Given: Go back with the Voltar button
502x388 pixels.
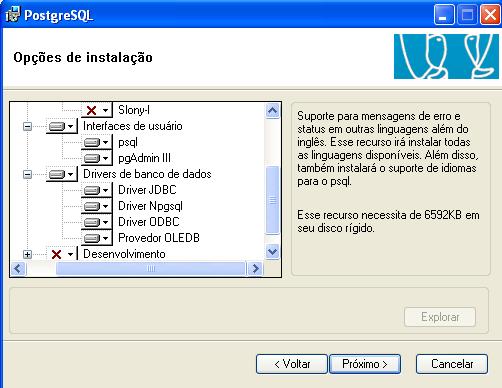Looking at the screenshot, I should [x=292, y=364].
